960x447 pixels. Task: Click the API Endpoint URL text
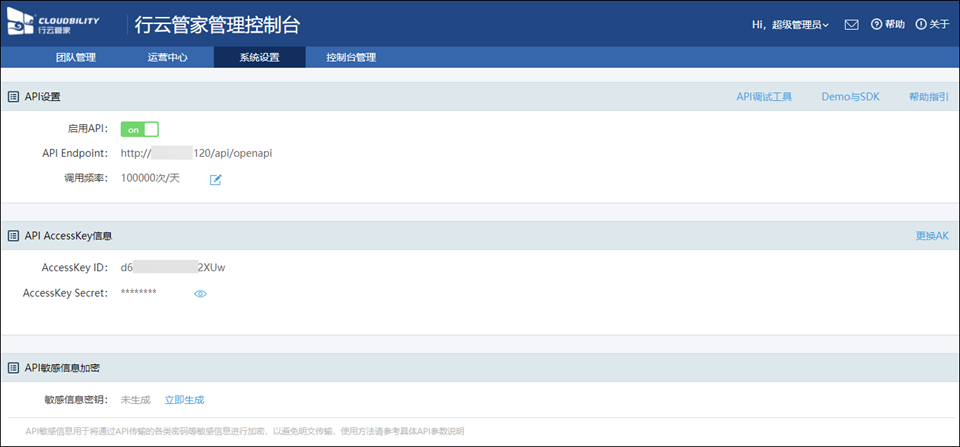click(197, 153)
